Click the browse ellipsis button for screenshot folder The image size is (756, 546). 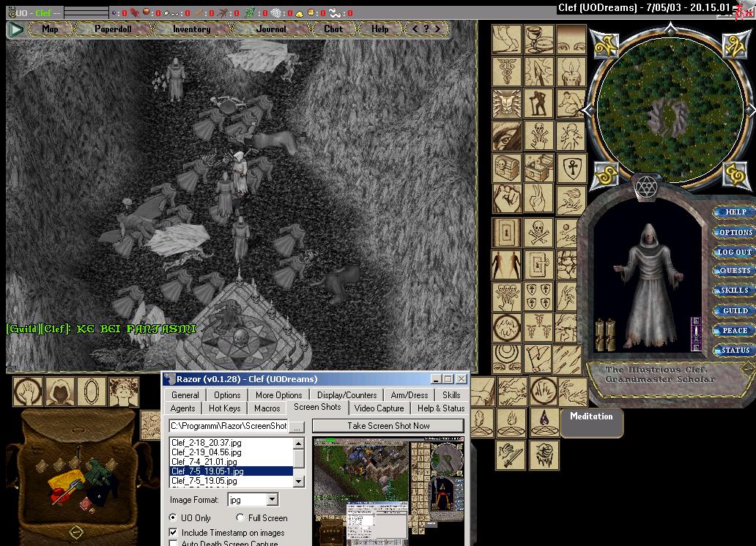pyautogui.click(x=297, y=427)
